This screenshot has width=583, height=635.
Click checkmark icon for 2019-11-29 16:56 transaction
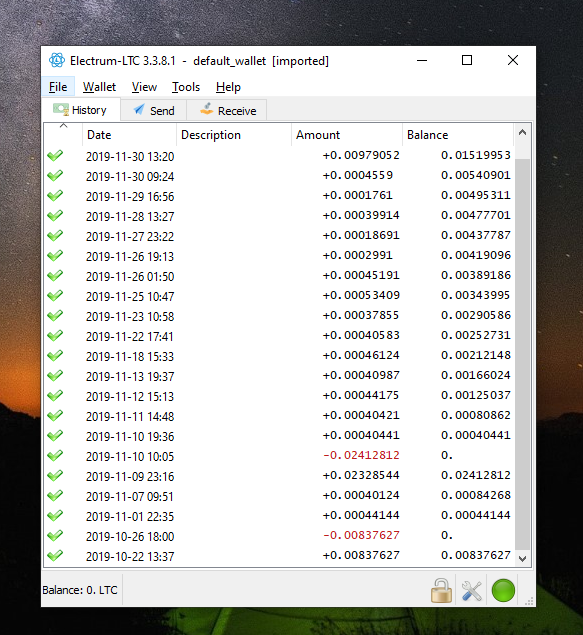(55, 196)
